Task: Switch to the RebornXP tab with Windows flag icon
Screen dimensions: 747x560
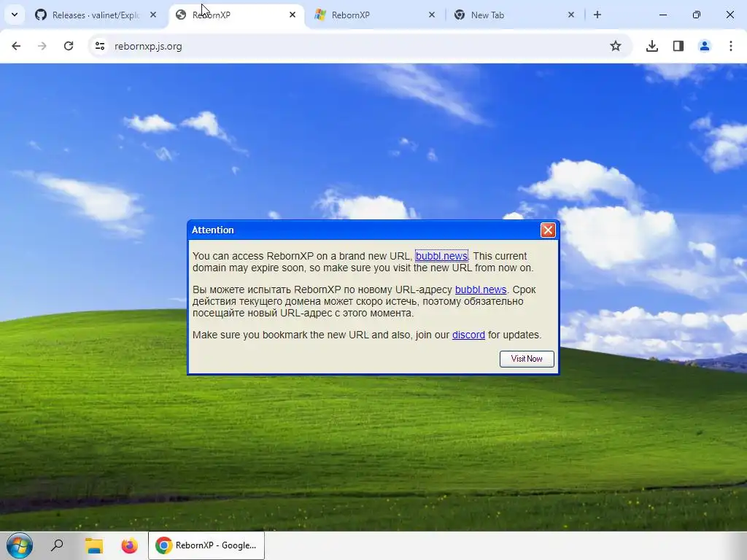Action: click(x=375, y=15)
